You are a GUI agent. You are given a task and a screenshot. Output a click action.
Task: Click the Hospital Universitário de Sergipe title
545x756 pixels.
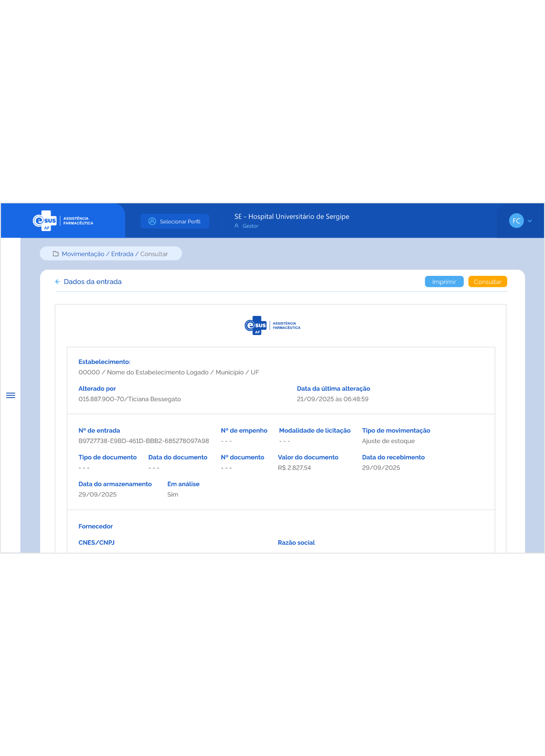pyautogui.click(x=292, y=217)
